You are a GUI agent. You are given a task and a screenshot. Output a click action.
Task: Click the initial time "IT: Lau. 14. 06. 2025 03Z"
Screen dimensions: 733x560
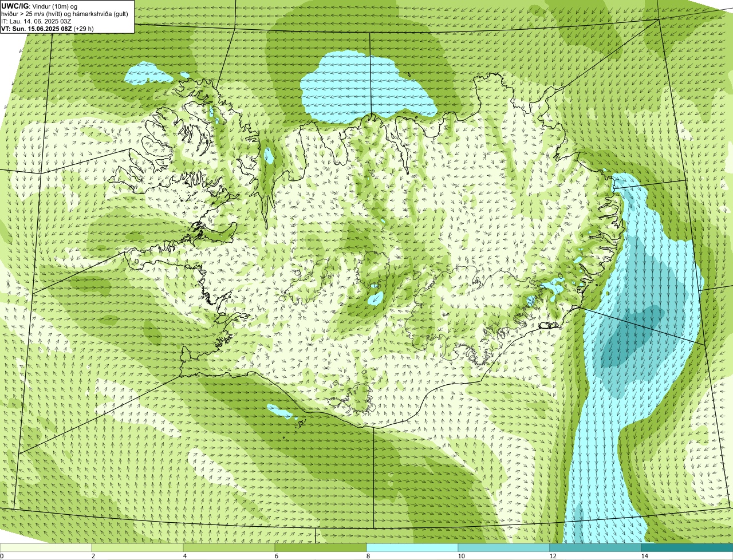pyautogui.click(x=37, y=21)
